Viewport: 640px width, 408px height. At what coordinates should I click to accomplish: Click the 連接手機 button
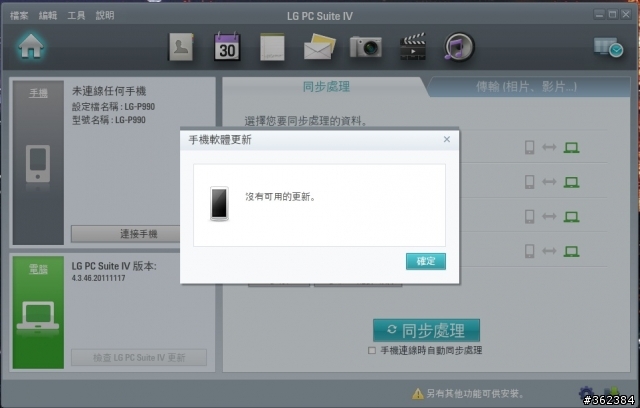[126, 234]
